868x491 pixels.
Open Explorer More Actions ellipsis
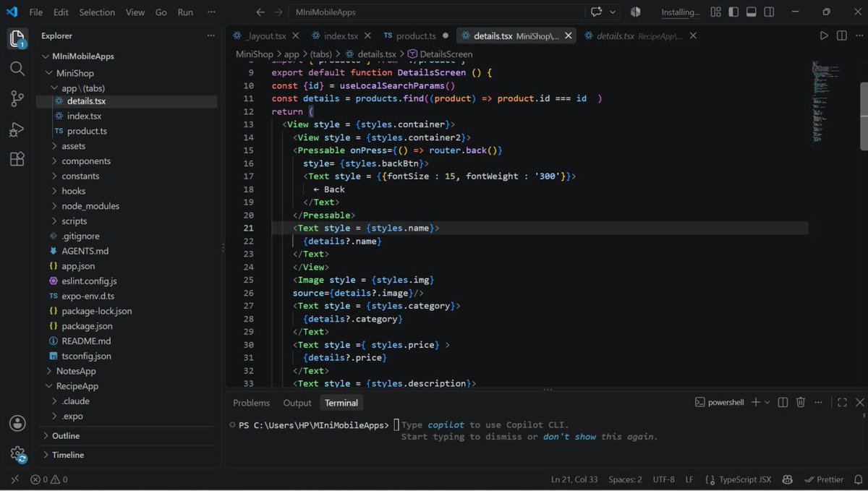pyautogui.click(x=210, y=35)
